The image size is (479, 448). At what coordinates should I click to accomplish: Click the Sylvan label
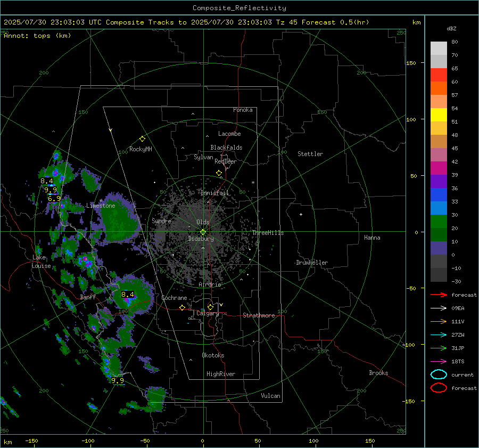point(203,157)
